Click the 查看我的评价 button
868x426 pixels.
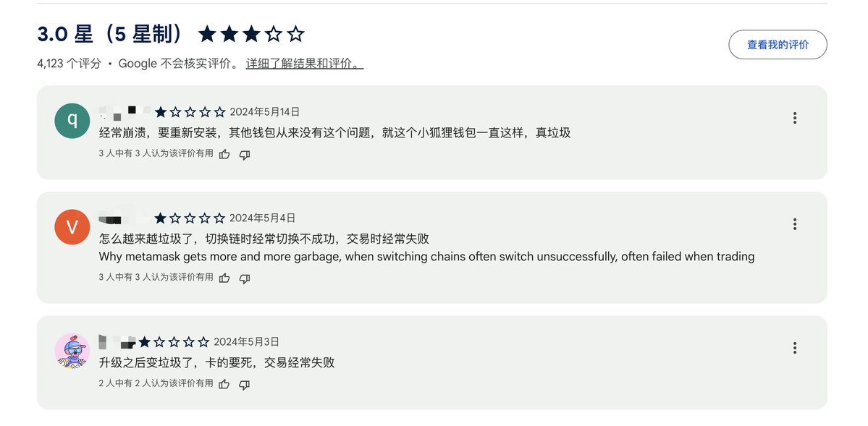click(x=778, y=45)
